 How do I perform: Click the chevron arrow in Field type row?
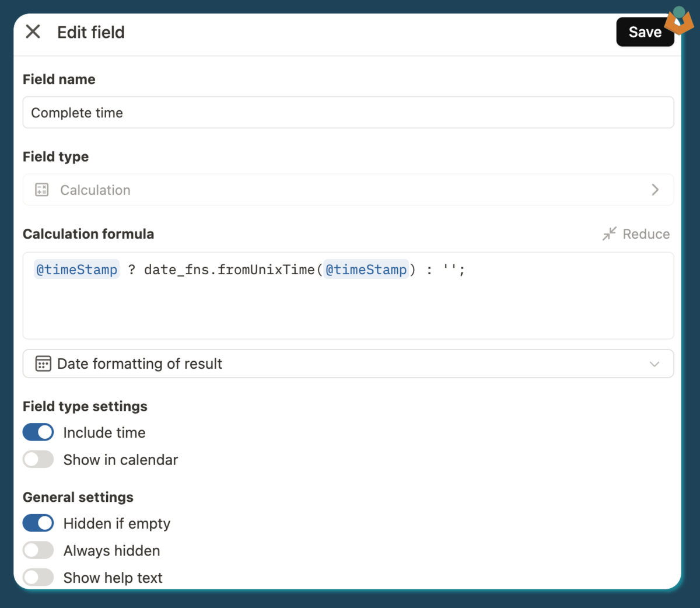[655, 190]
